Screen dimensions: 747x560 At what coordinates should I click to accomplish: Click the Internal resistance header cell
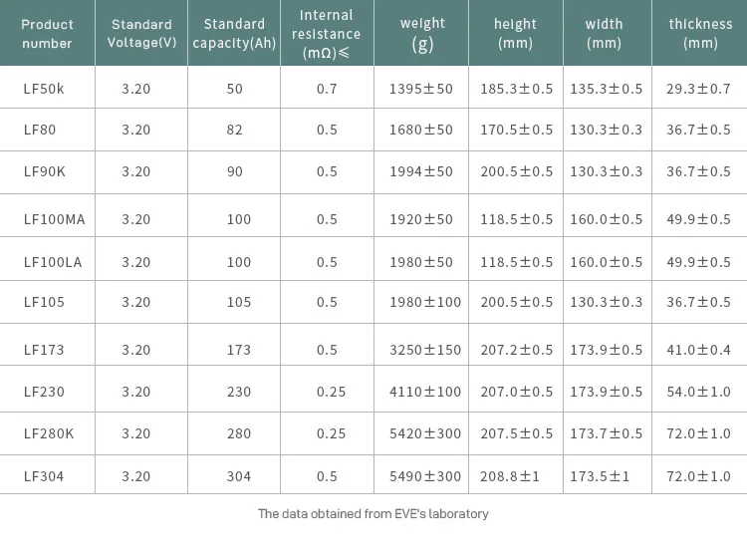point(327,34)
